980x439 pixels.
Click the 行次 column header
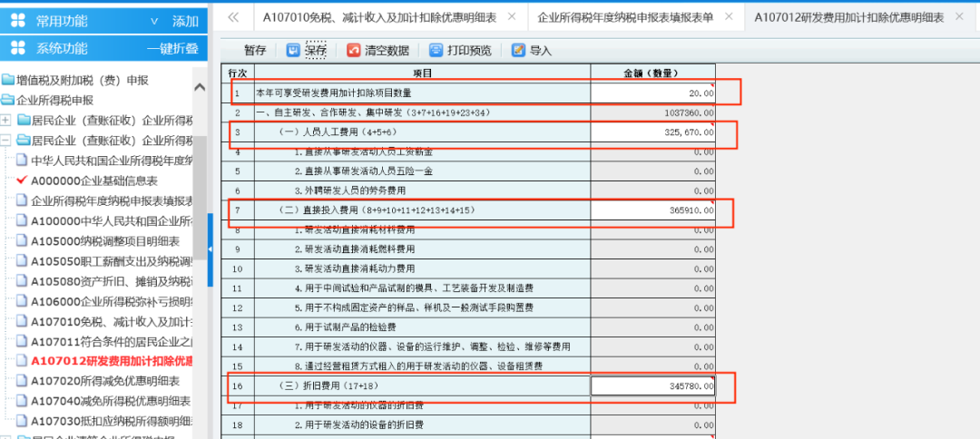238,73
